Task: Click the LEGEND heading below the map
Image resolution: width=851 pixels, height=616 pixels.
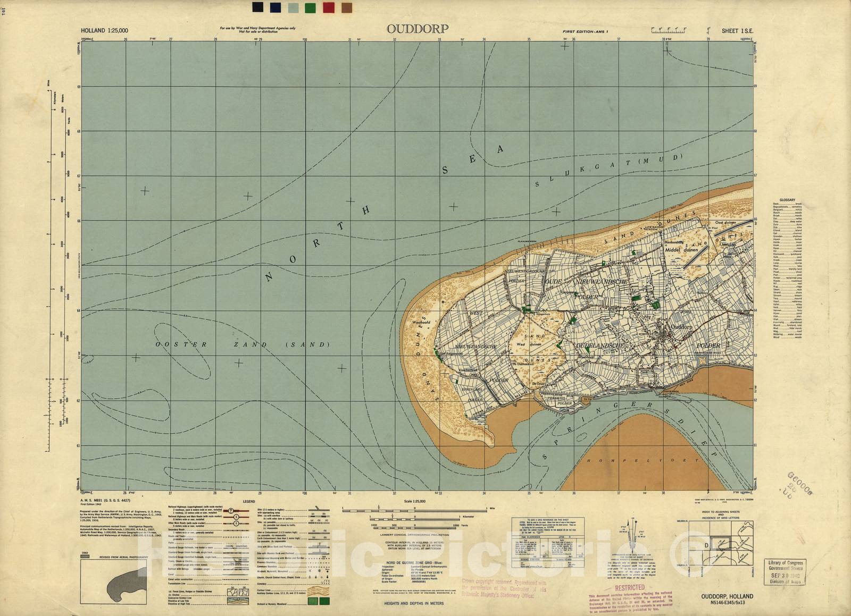Action: click(x=249, y=502)
